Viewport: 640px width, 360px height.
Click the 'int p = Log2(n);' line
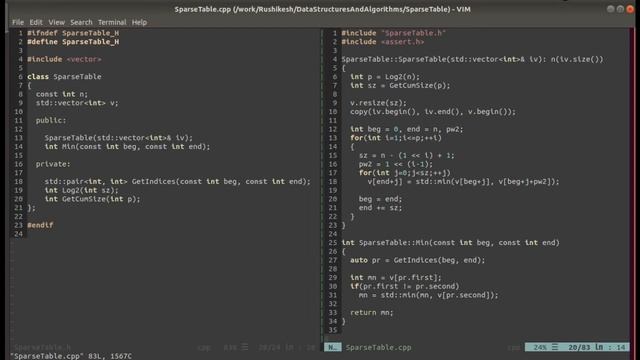click(x=385, y=77)
